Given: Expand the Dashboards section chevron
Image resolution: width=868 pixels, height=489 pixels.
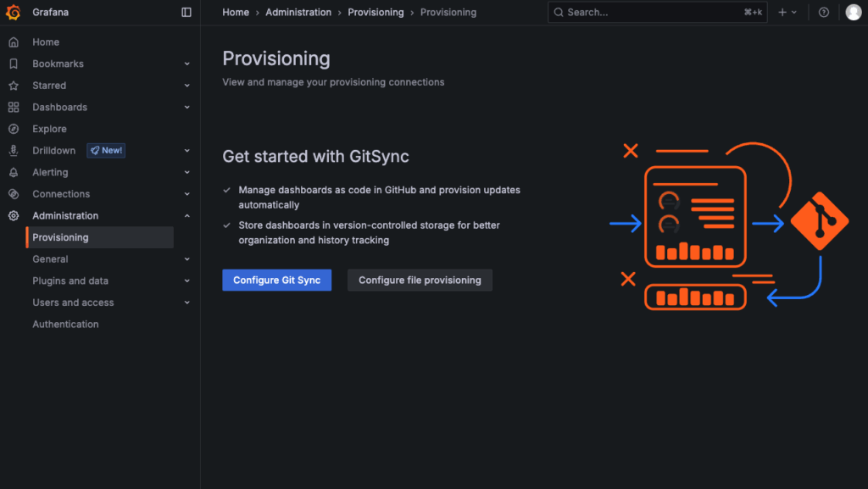Looking at the screenshot, I should pyautogui.click(x=187, y=108).
